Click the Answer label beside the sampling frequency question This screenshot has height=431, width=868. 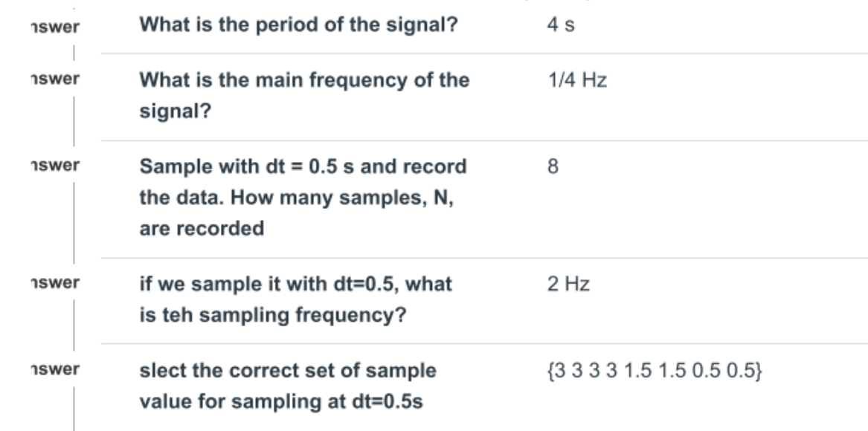click(55, 282)
